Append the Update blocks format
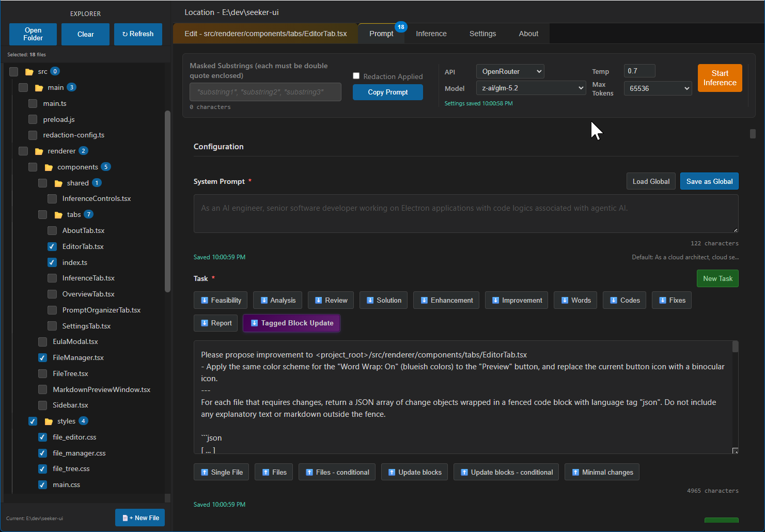The width and height of the screenshot is (765, 532). point(414,472)
